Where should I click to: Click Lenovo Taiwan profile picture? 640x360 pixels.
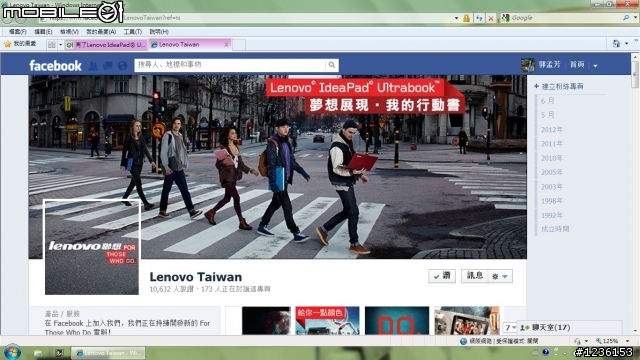[x=92, y=247]
